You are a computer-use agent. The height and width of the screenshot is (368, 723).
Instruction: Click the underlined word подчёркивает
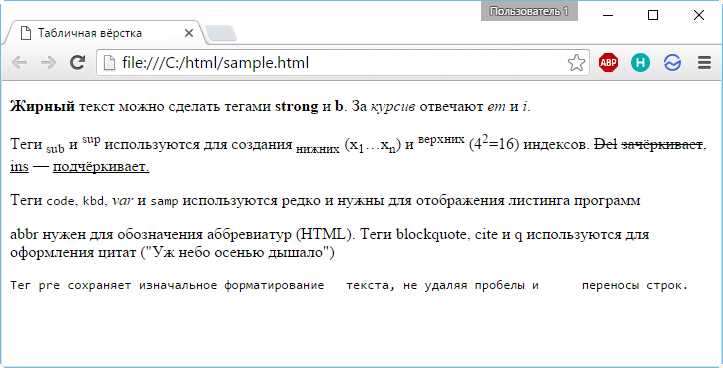point(101,166)
